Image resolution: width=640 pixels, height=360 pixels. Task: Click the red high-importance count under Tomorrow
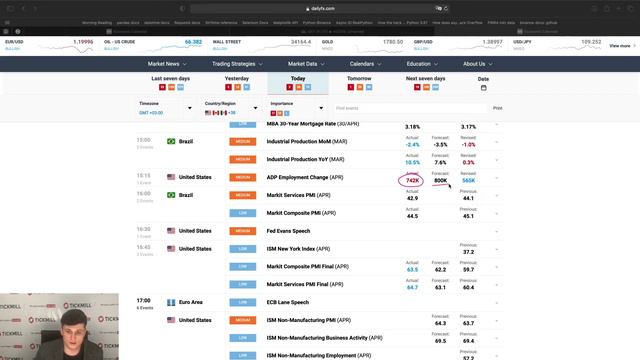[x=351, y=87]
